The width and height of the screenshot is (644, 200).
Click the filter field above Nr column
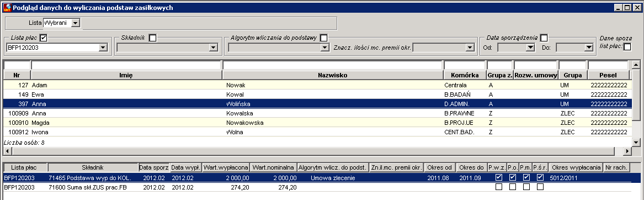17,65
